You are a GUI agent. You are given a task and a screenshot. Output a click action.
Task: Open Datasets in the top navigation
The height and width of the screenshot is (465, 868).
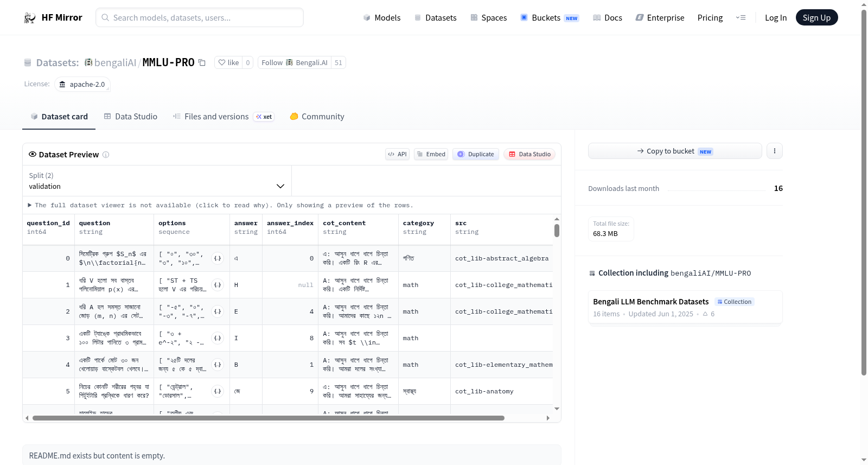pyautogui.click(x=435, y=18)
